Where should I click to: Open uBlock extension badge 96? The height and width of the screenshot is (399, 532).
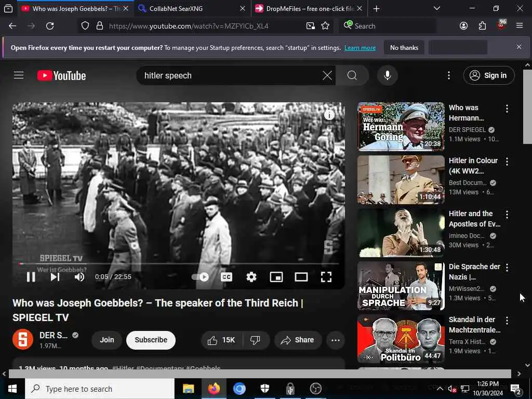click(501, 25)
